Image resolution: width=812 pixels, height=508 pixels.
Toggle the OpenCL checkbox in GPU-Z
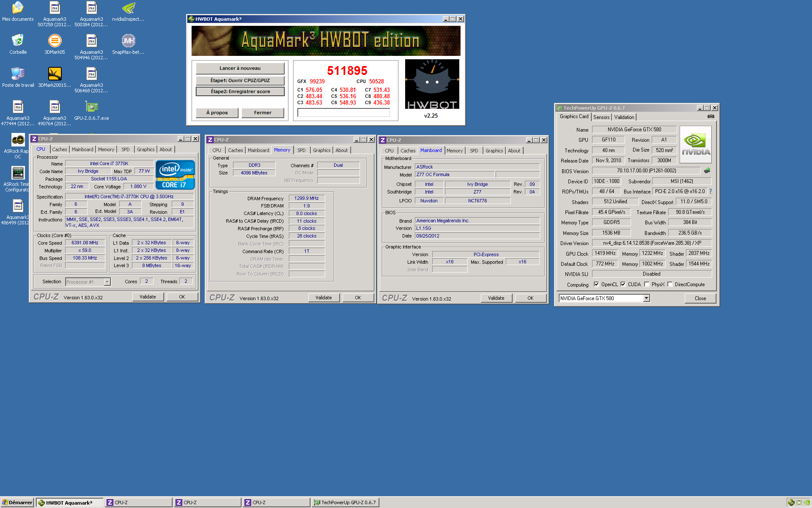[596, 284]
